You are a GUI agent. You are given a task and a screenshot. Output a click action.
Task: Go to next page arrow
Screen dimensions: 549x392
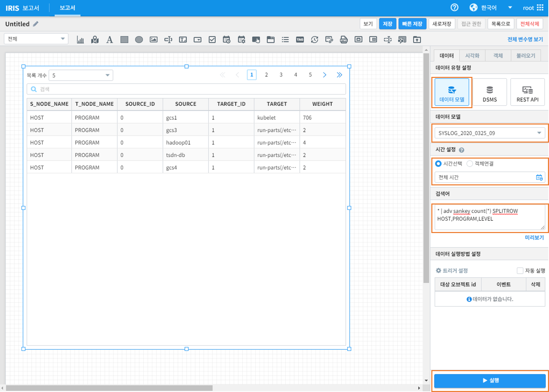click(325, 75)
